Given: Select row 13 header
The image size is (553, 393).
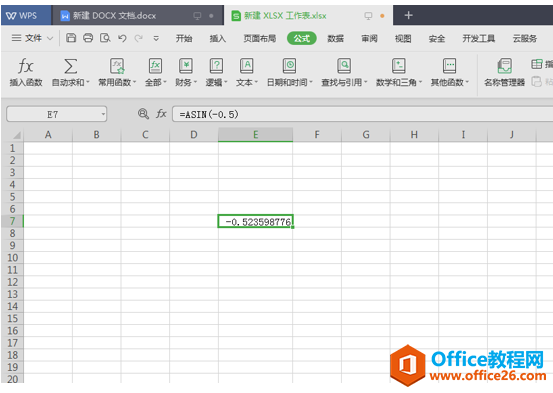Looking at the screenshot, I should tap(12, 294).
